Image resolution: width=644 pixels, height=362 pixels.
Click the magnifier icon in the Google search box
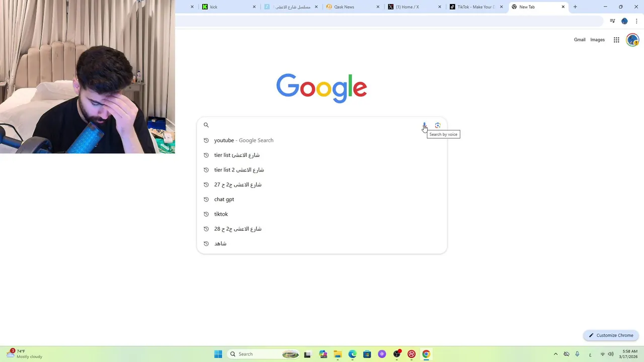click(206, 125)
